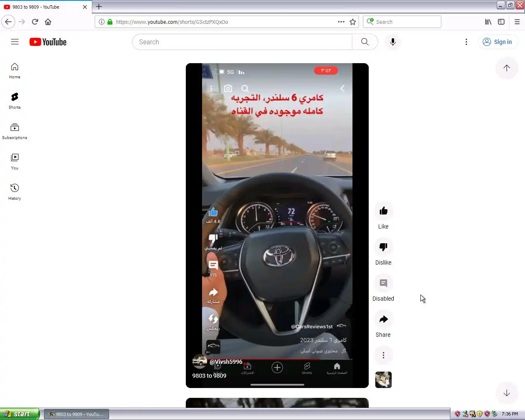The image size is (525, 420).
Task: Go to the YouTube logo homepage
Action: pyautogui.click(x=48, y=42)
